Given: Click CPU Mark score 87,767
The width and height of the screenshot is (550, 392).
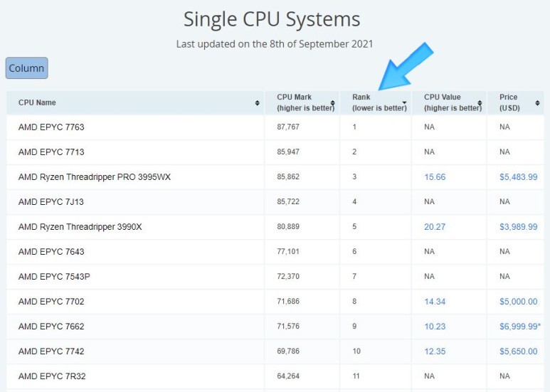Looking at the screenshot, I should 288,127.
